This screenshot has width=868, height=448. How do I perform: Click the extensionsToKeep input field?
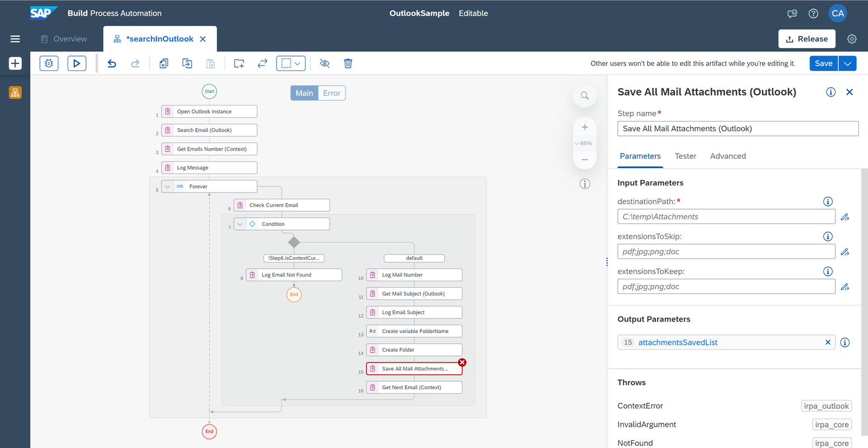tap(726, 287)
